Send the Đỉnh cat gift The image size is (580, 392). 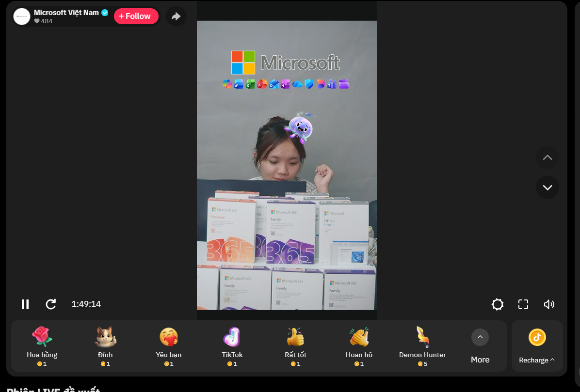pyautogui.click(x=105, y=346)
